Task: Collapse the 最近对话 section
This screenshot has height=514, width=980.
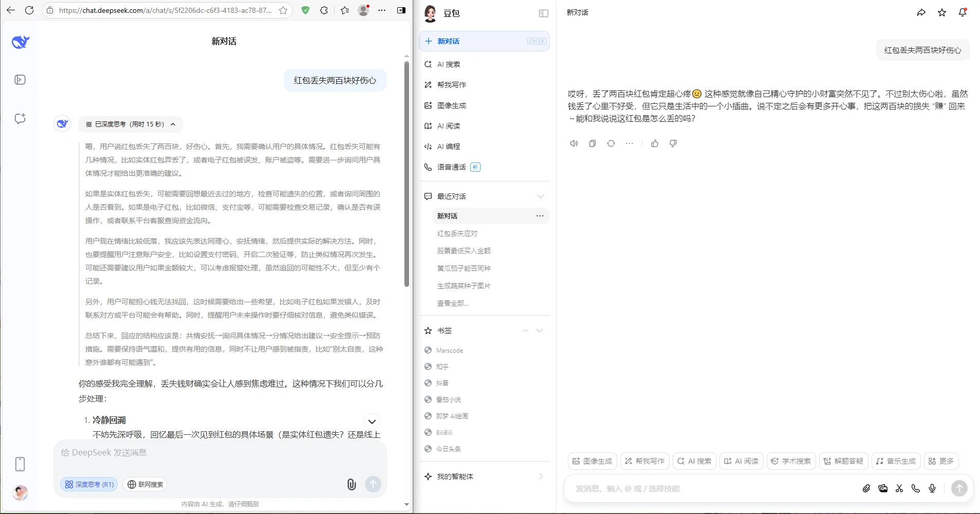Action: pos(540,196)
